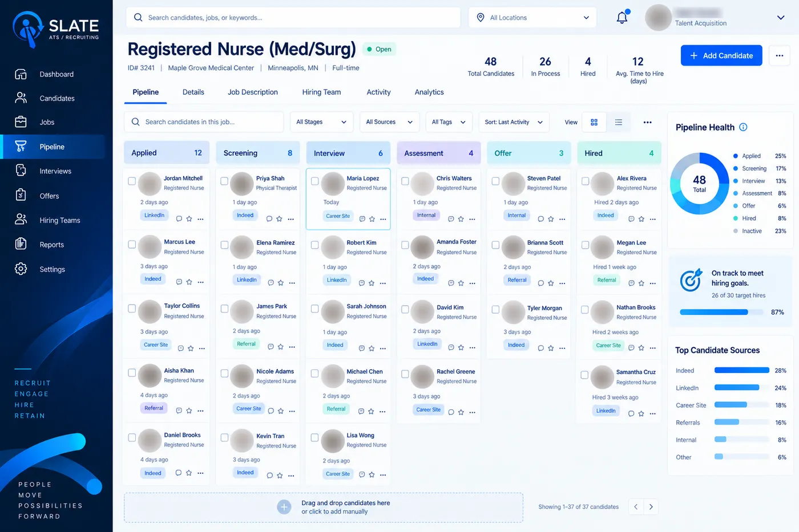Star candidate Jordan Mitchell
799x532 pixels.
(189, 219)
